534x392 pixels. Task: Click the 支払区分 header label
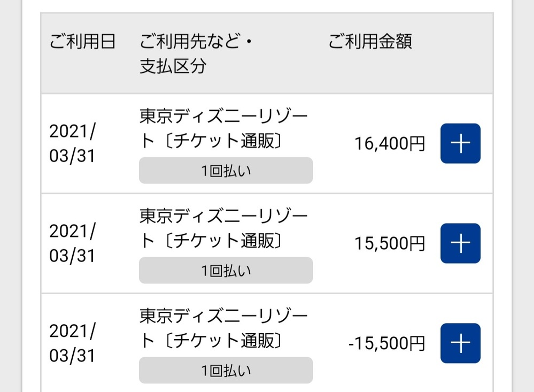click(x=173, y=67)
